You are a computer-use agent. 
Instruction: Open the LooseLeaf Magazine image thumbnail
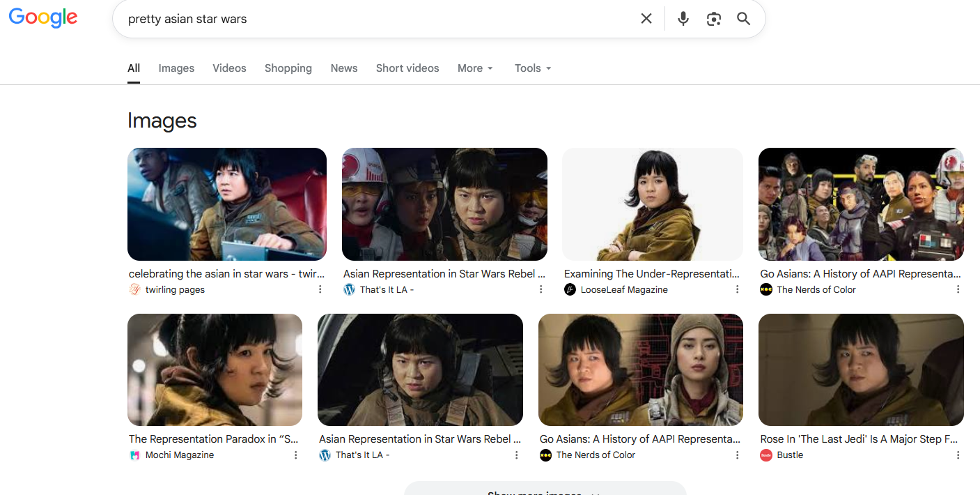click(x=653, y=204)
